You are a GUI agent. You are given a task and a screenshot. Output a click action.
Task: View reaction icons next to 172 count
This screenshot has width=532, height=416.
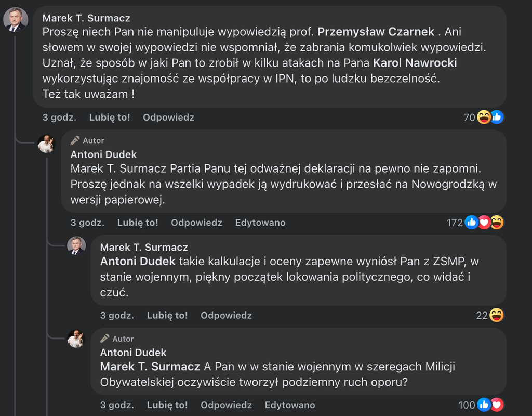[x=484, y=223]
